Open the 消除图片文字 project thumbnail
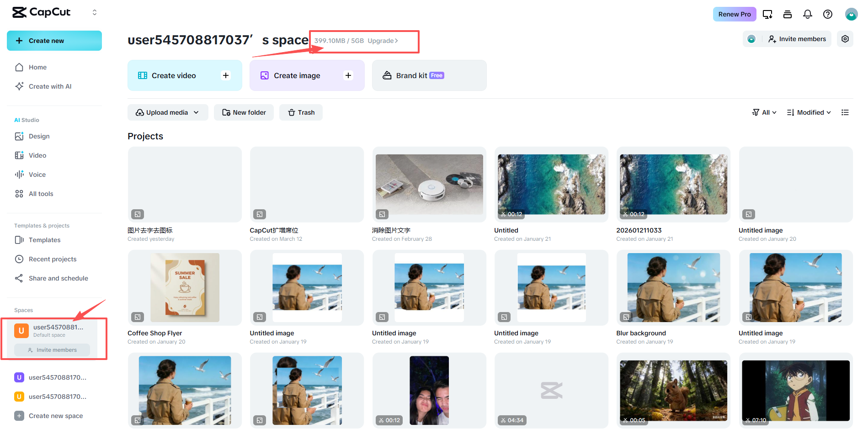The height and width of the screenshot is (429, 868). click(429, 185)
